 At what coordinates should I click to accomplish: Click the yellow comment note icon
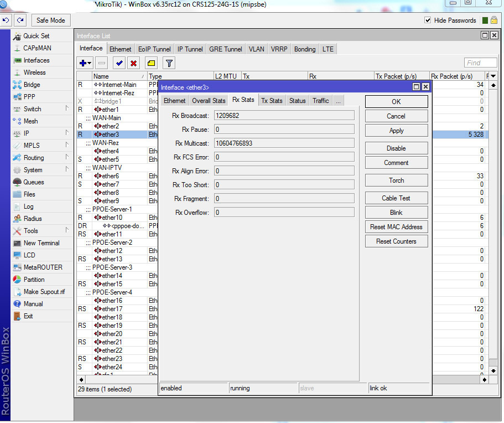[151, 63]
